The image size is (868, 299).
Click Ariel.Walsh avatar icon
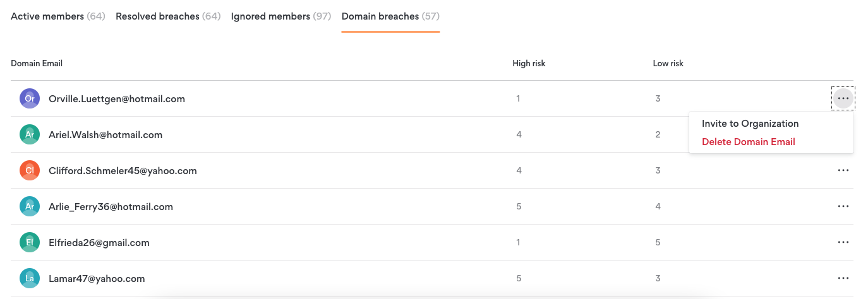(30, 134)
